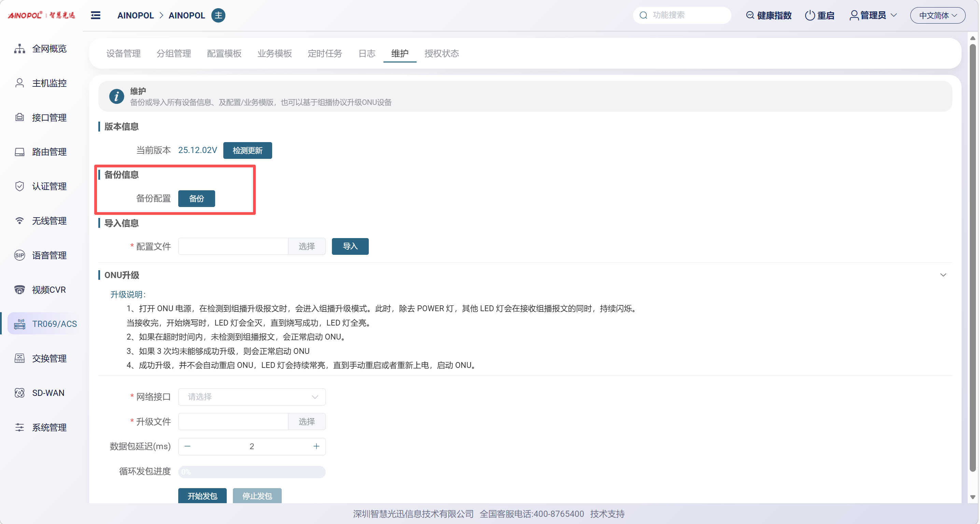Open the 网络接口 dropdown
980x524 pixels.
coord(251,397)
